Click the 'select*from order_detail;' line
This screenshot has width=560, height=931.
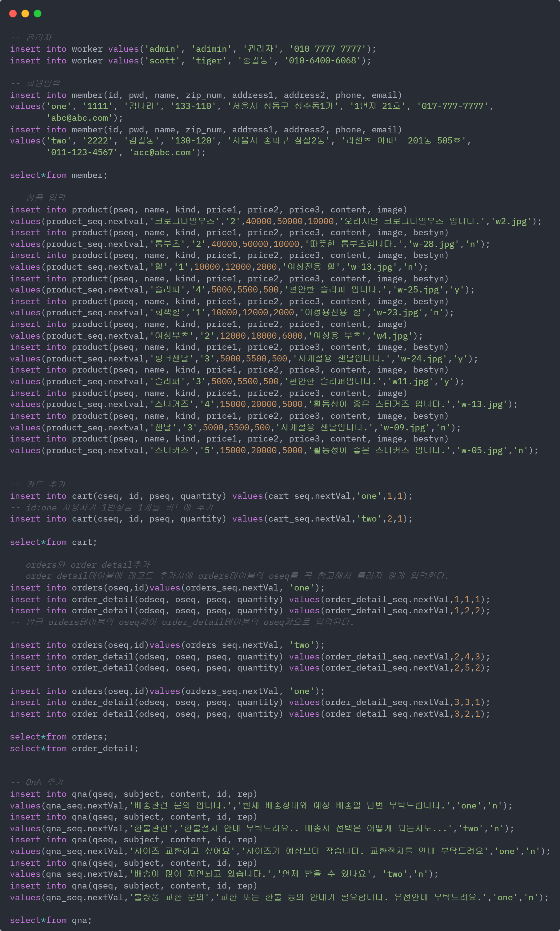click(x=74, y=748)
